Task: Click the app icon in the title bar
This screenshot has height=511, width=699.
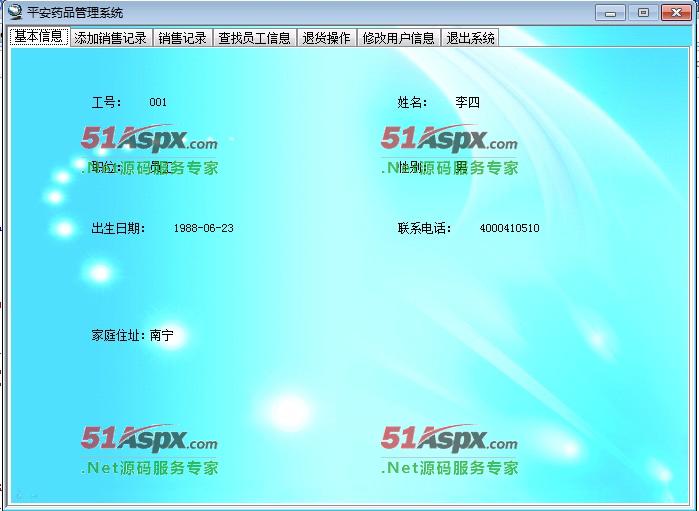Action: 14,12
